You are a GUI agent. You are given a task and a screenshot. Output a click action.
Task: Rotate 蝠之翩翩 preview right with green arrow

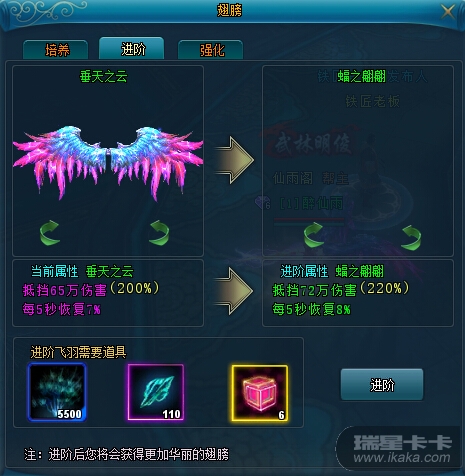[x=411, y=238]
